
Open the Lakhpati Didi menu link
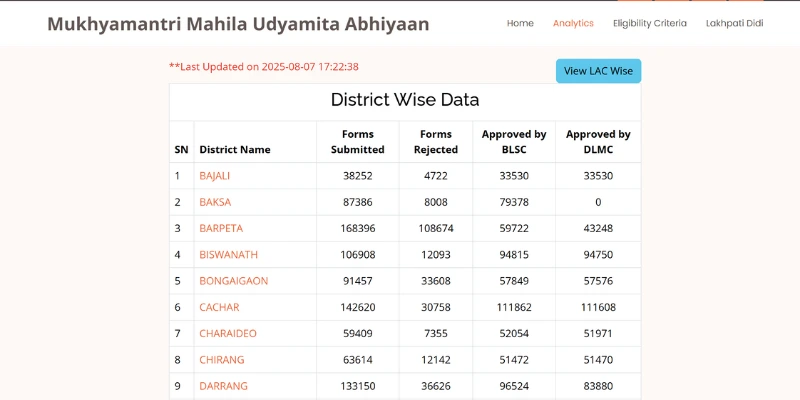point(734,23)
